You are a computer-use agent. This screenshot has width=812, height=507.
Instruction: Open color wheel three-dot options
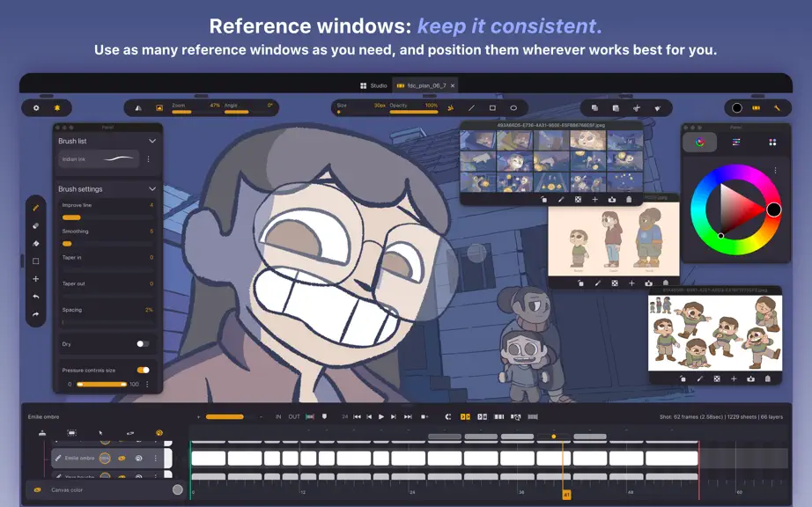click(x=775, y=170)
